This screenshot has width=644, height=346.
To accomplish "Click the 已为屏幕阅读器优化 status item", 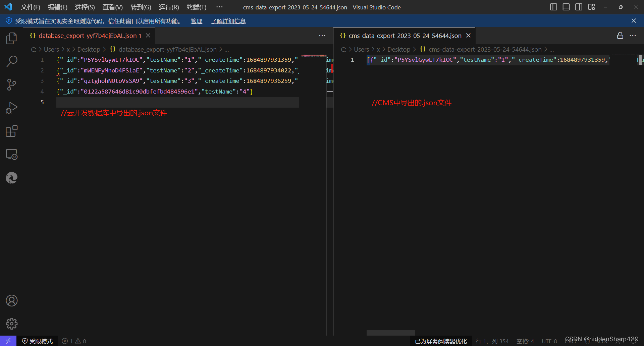I will (x=441, y=341).
